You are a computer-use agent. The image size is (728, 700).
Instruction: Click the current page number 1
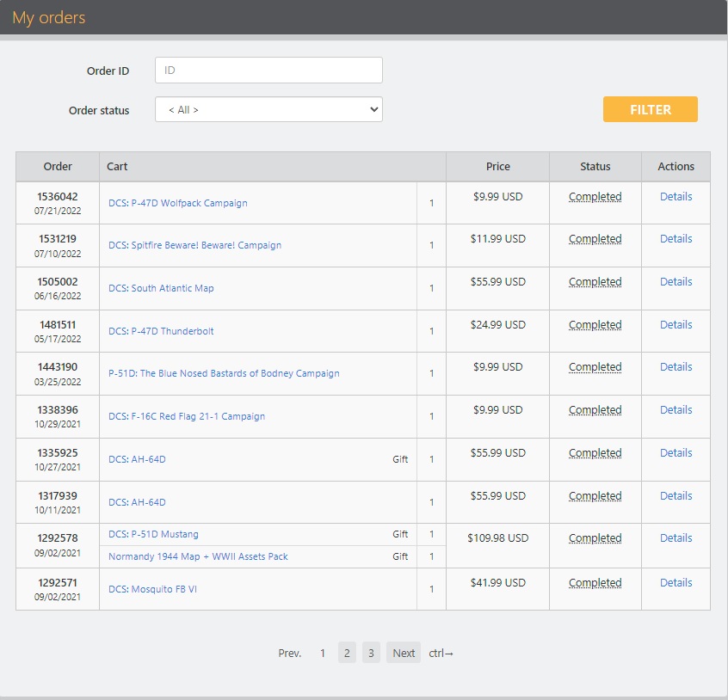click(322, 654)
